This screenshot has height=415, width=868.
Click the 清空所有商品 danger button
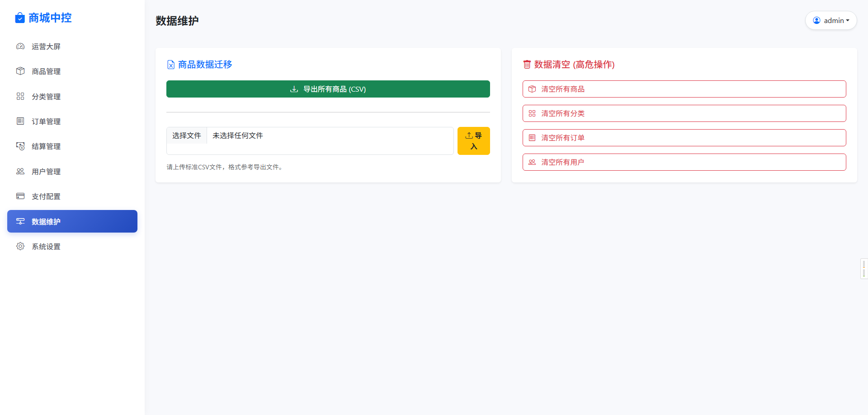coord(684,89)
